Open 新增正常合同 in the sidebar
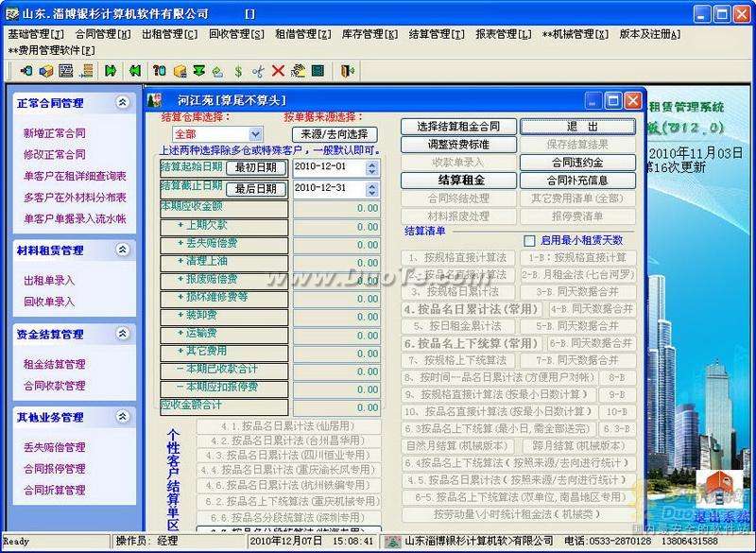The height and width of the screenshot is (553, 756). click(x=55, y=133)
